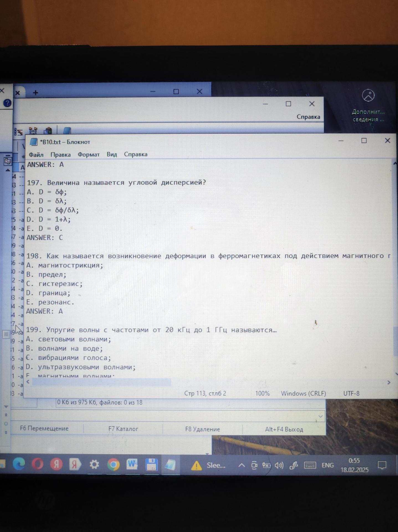Click the Notepad title bar icon
398x532 pixels.
(x=34, y=142)
